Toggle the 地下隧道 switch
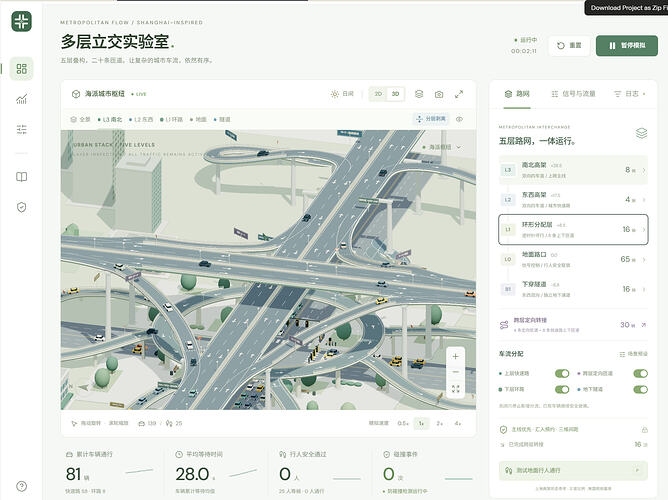 (x=640, y=389)
